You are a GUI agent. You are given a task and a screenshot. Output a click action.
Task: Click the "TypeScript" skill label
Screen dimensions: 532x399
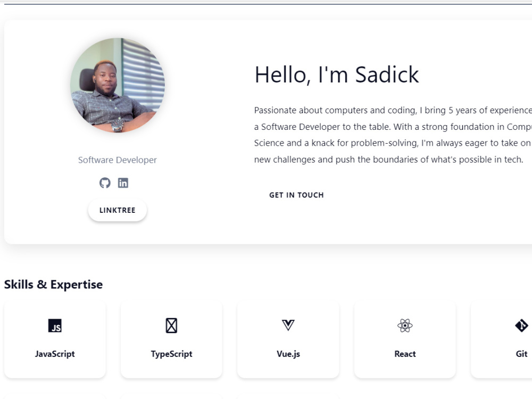click(x=171, y=354)
